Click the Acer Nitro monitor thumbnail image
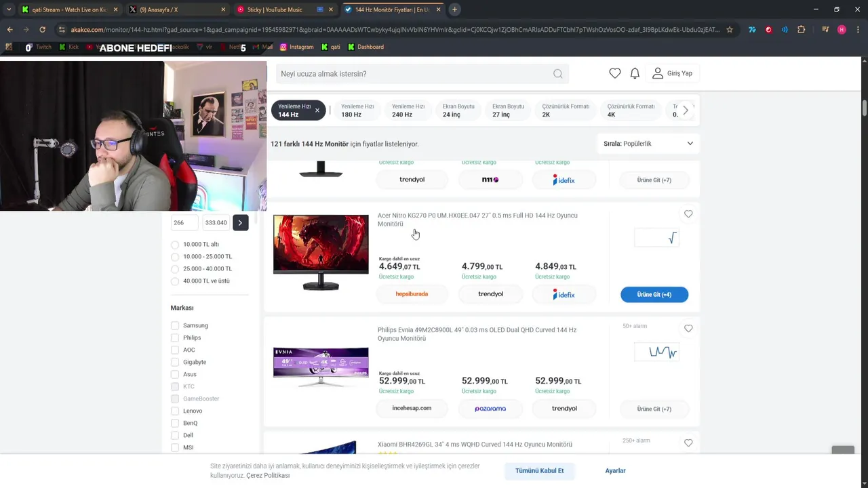868x488 pixels. 321,253
